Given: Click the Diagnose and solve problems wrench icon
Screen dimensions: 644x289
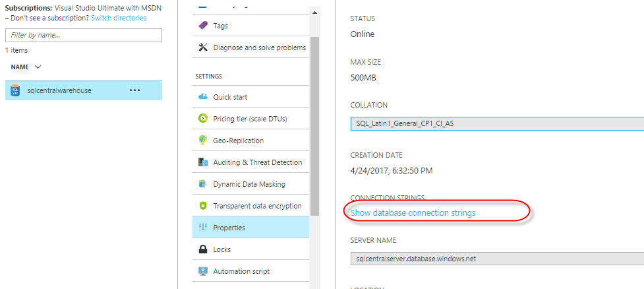Looking at the screenshot, I should 203,48.
